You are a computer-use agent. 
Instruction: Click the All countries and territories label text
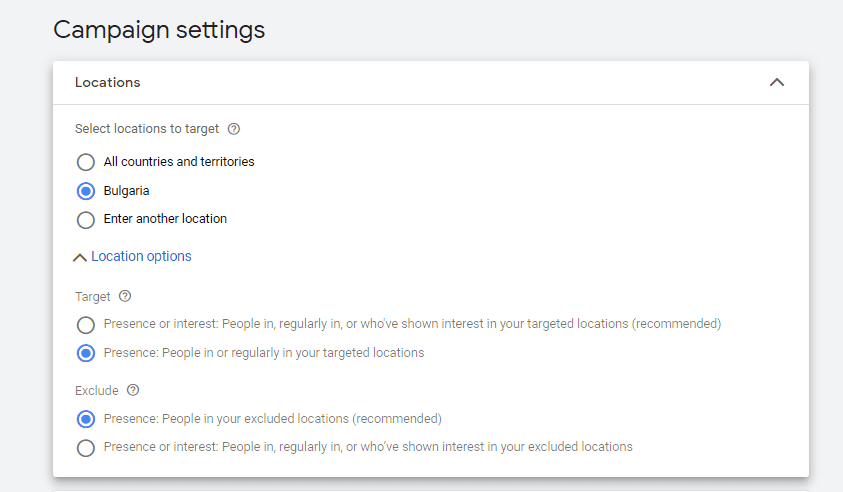coord(179,162)
